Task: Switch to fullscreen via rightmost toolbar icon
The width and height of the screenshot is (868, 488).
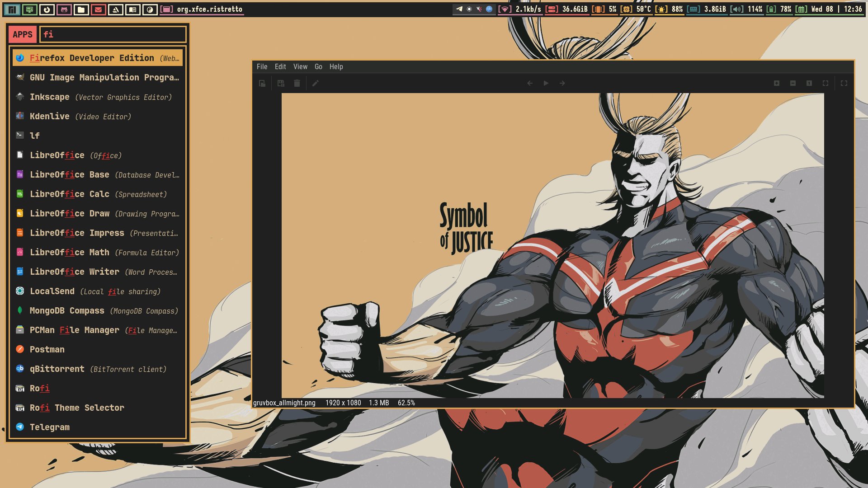Action: (x=844, y=83)
